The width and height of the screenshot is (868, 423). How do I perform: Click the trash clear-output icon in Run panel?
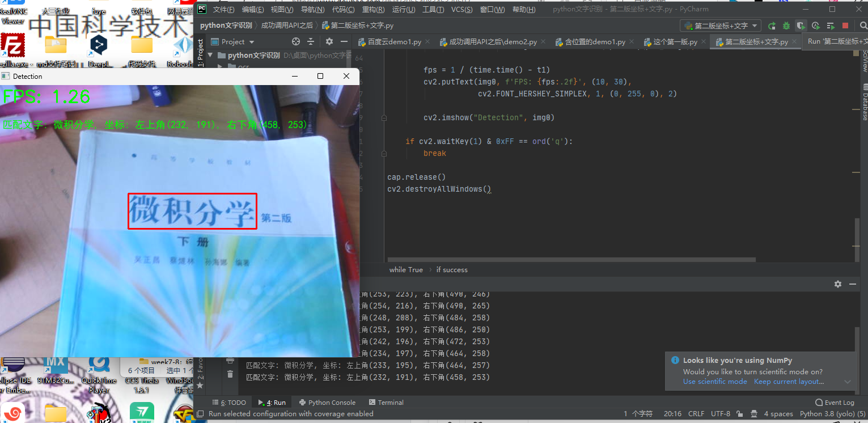click(230, 374)
